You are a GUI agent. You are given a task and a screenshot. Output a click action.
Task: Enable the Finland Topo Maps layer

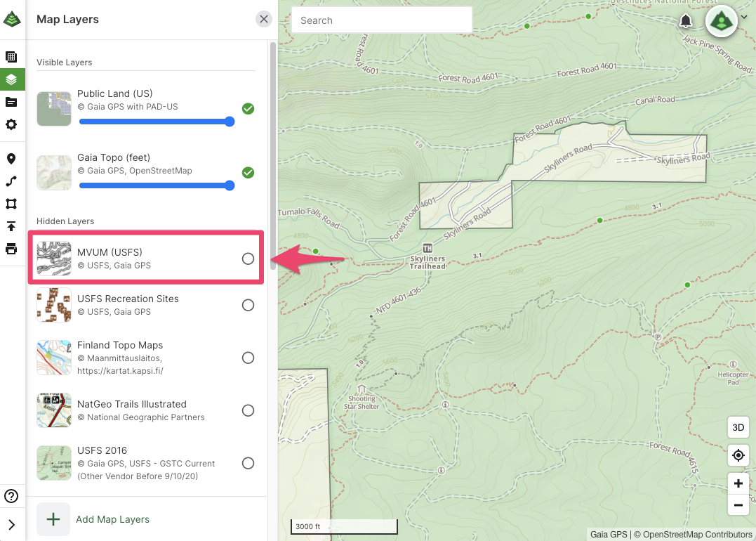point(248,358)
